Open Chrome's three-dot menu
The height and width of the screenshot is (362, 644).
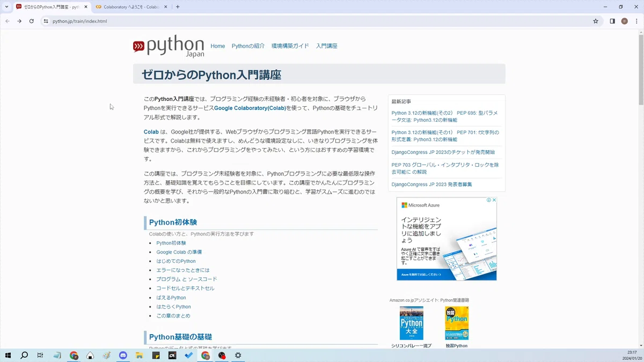(x=636, y=21)
